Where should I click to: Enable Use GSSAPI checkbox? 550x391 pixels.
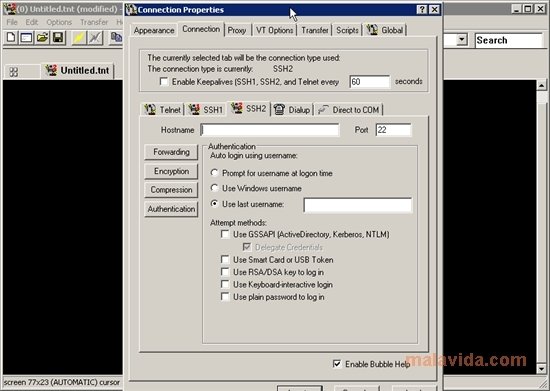click(225, 234)
